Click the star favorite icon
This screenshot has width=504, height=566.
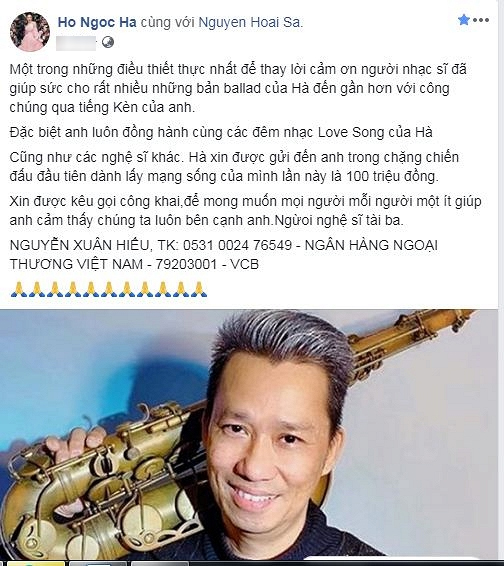pos(464,19)
